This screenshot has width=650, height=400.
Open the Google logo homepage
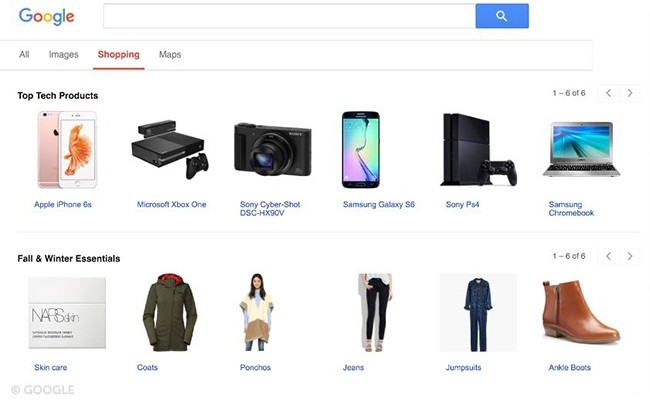[x=46, y=16]
